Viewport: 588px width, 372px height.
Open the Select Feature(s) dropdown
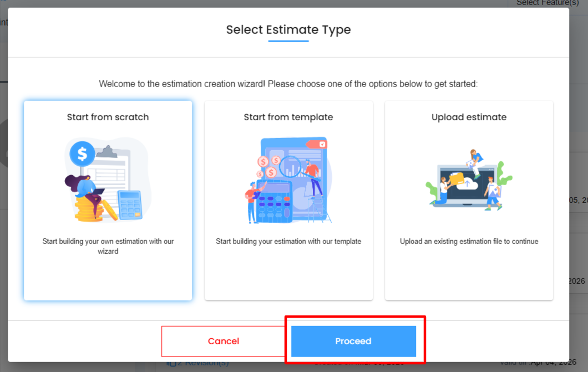pyautogui.click(x=548, y=3)
